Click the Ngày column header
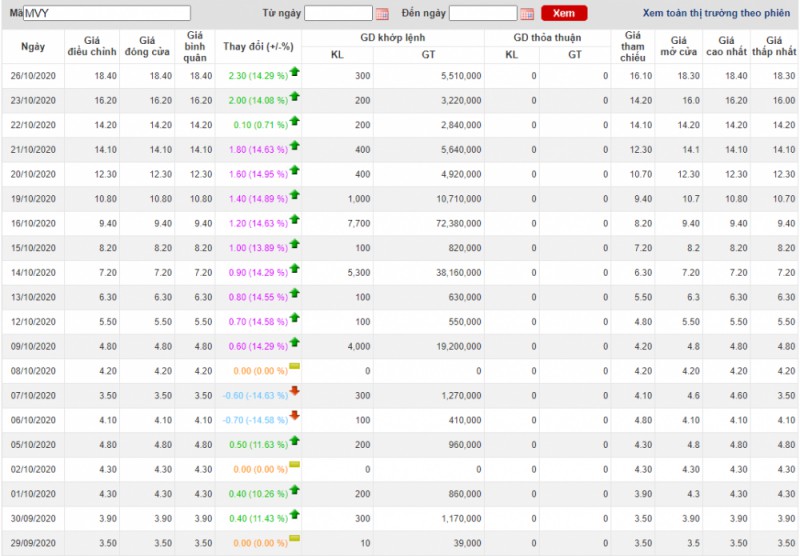 coord(32,47)
